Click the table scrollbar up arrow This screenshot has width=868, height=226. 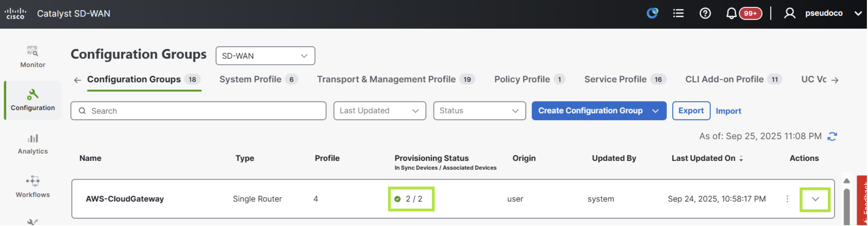(846, 181)
